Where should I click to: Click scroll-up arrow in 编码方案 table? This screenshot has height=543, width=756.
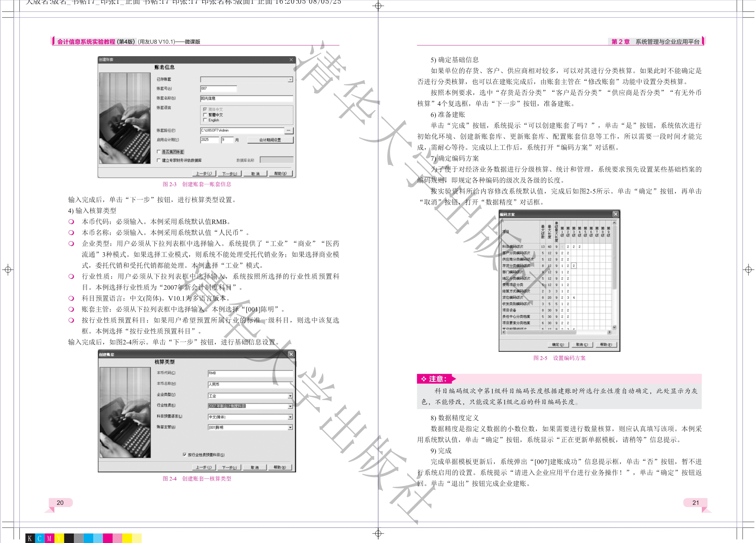[x=614, y=223]
